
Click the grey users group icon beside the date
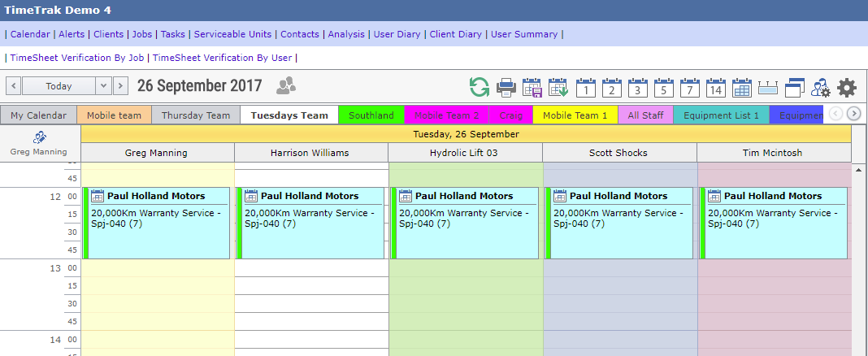coord(286,85)
